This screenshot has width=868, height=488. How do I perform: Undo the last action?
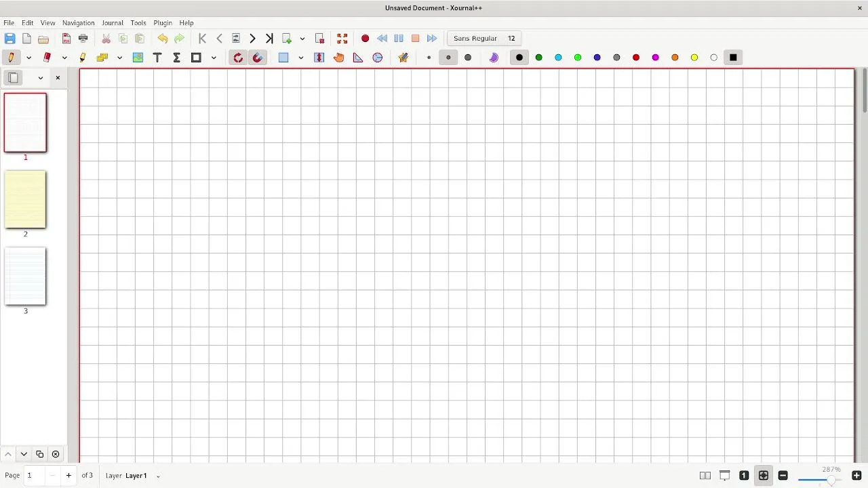(x=163, y=39)
